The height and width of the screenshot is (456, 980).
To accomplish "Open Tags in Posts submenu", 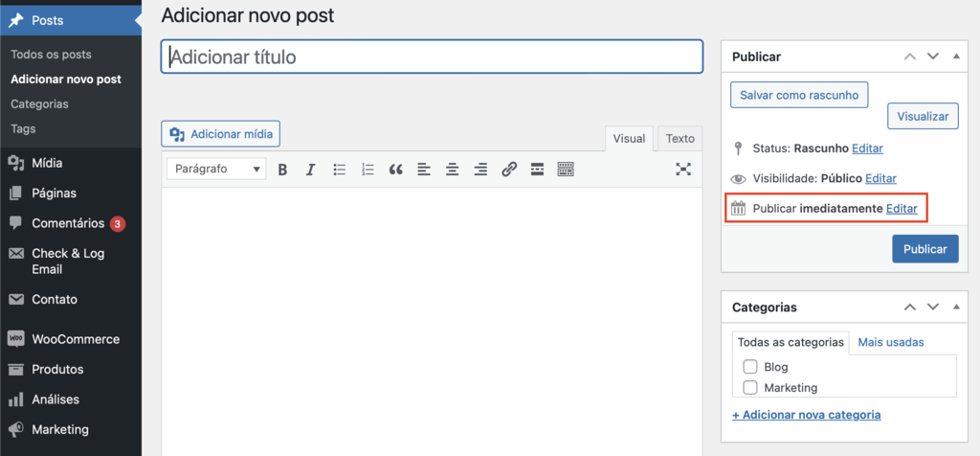I will (x=23, y=129).
